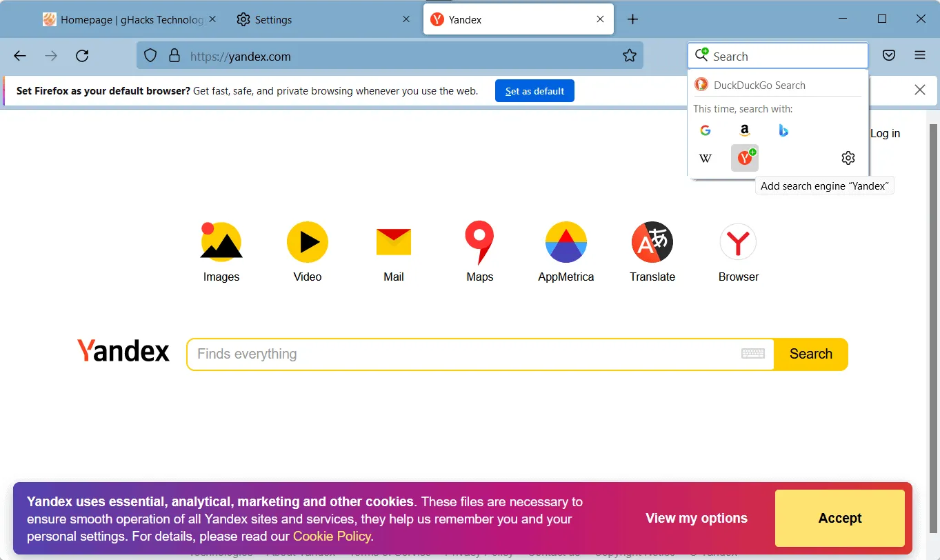Open the Cookie Policy link
940x560 pixels.
pyautogui.click(x=332, y=536)
